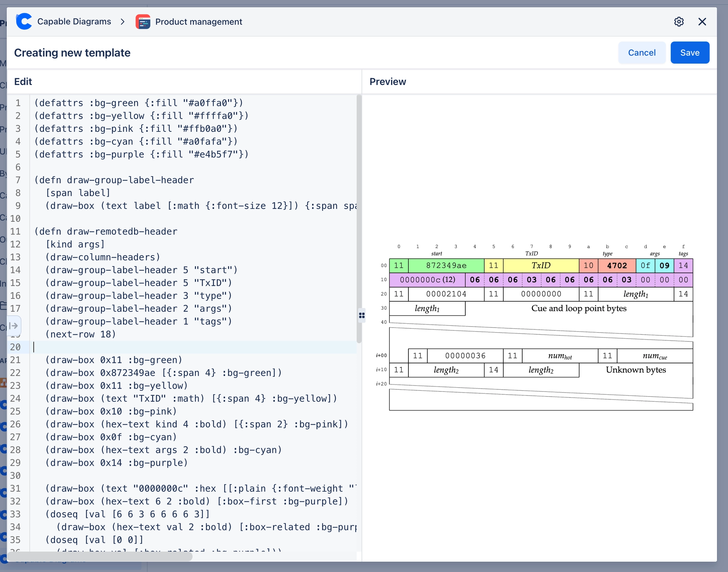Screen dimensions: 728x572
Task: Switch to the Preview pane header
Action: [387, 81]
